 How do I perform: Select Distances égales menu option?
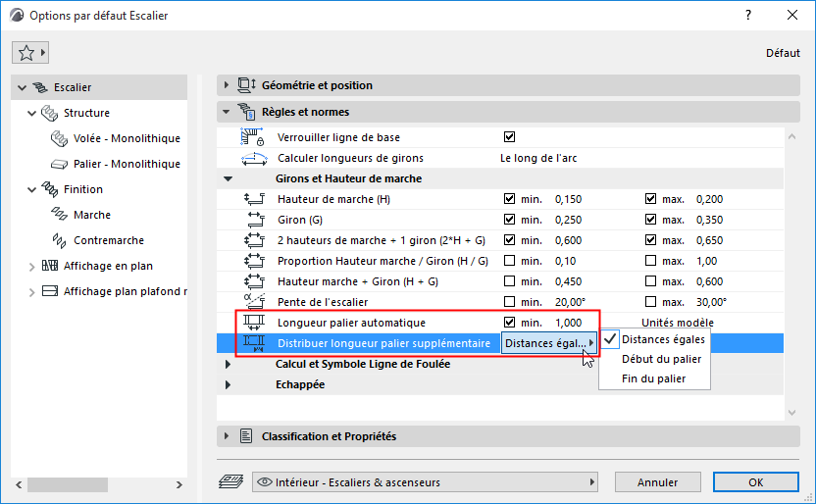coord(655,339)
